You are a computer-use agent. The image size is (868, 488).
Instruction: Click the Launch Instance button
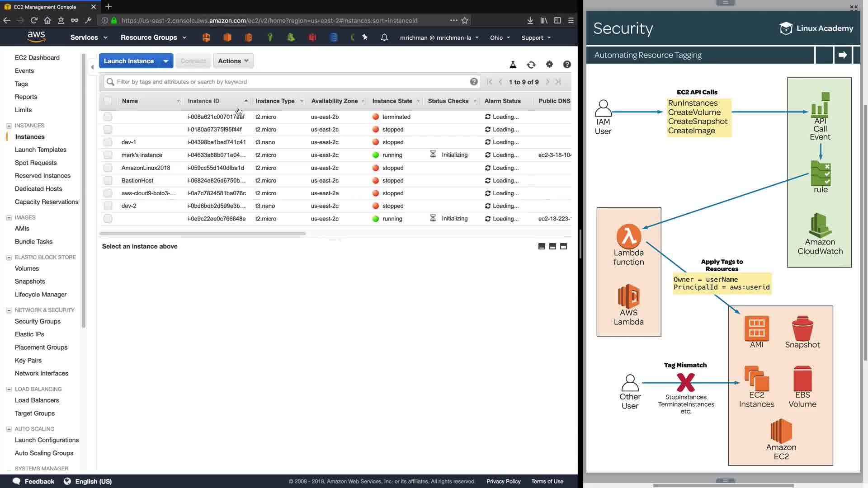click(129, 61)
